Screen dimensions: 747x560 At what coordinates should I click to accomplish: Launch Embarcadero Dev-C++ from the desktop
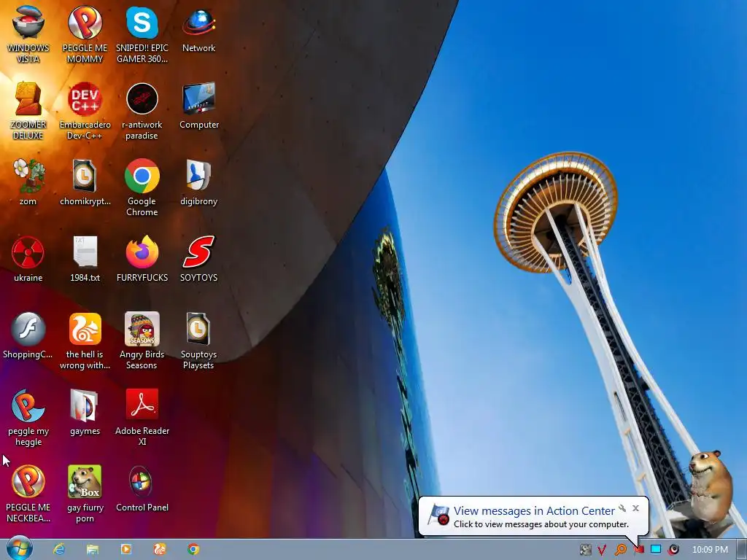tap(85, 111)
